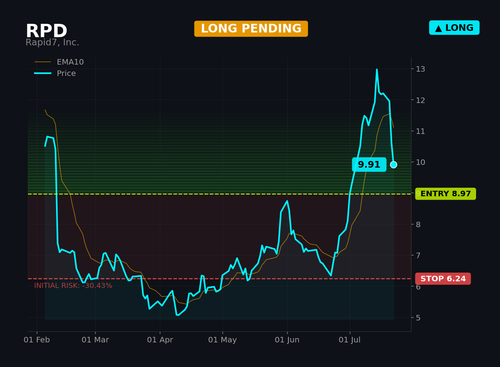The height and width of the screenshot is (367, 500).
Task: Click the current price dot marker
Action: click(x=393, y=164)
